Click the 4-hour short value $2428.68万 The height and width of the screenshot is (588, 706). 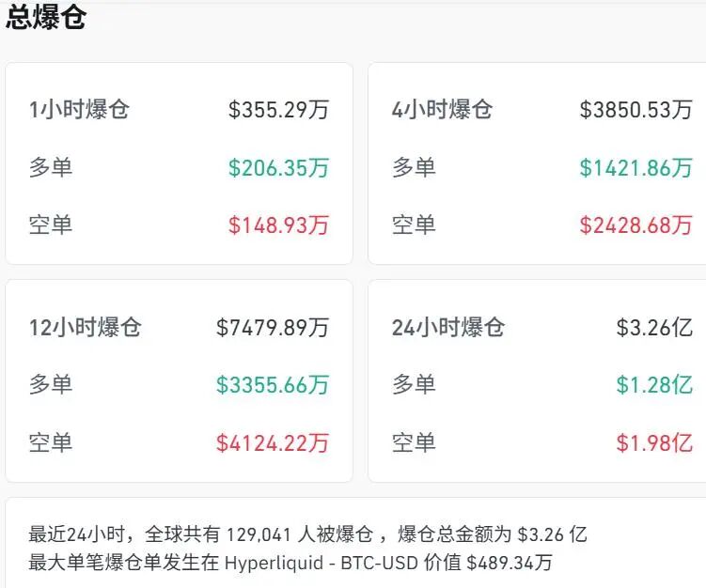(x=635, y=225)
